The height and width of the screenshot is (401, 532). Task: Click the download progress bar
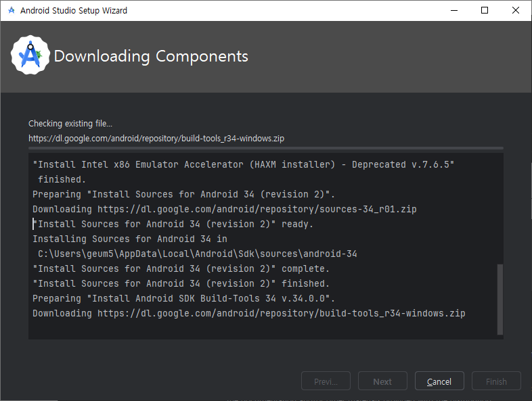coord(265,148)
